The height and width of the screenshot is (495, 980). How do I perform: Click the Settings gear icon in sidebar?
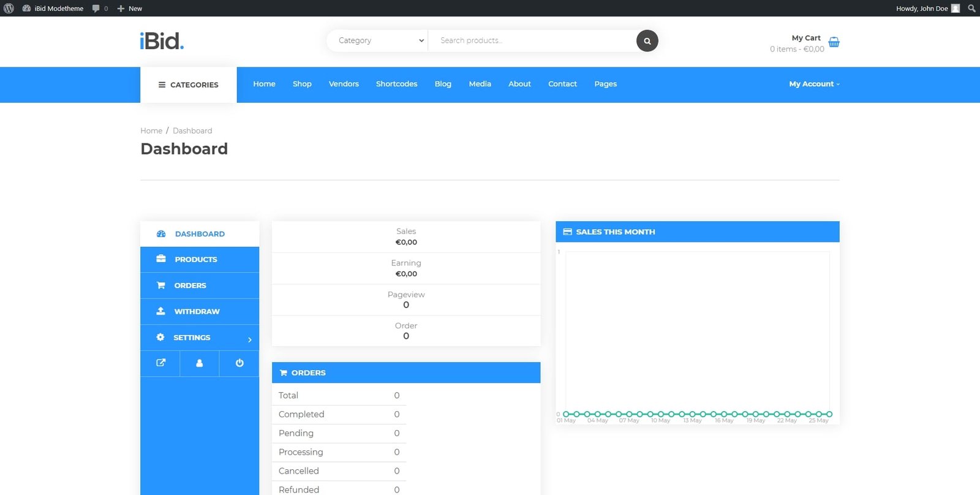(160, 338)
